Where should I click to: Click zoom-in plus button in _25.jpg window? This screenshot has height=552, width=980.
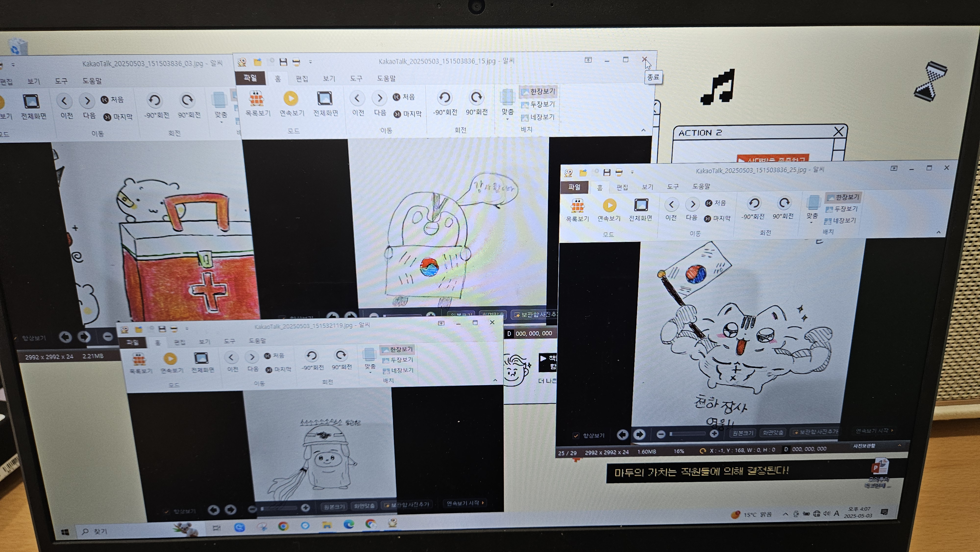[x=714, y=434]
